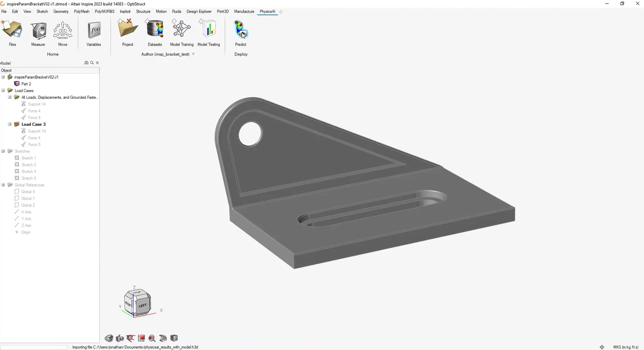644x350 pixels.
Task: Open the Author group dropdown arrow
Action: point(193,54)
